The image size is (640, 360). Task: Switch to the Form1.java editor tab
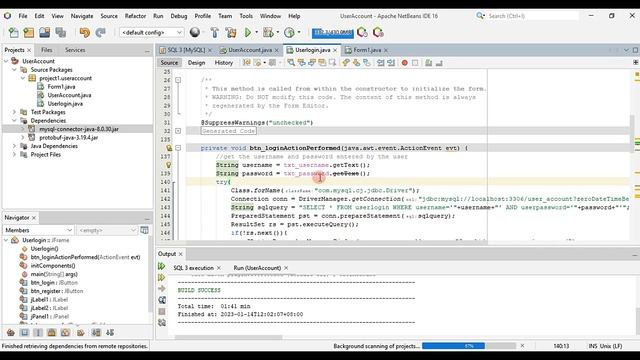(x=366, y=50)
